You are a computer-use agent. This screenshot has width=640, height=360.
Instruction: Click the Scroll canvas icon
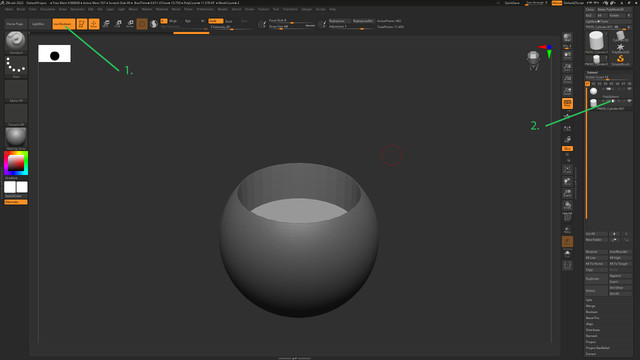pyautogui.click(x=567, y=55)
